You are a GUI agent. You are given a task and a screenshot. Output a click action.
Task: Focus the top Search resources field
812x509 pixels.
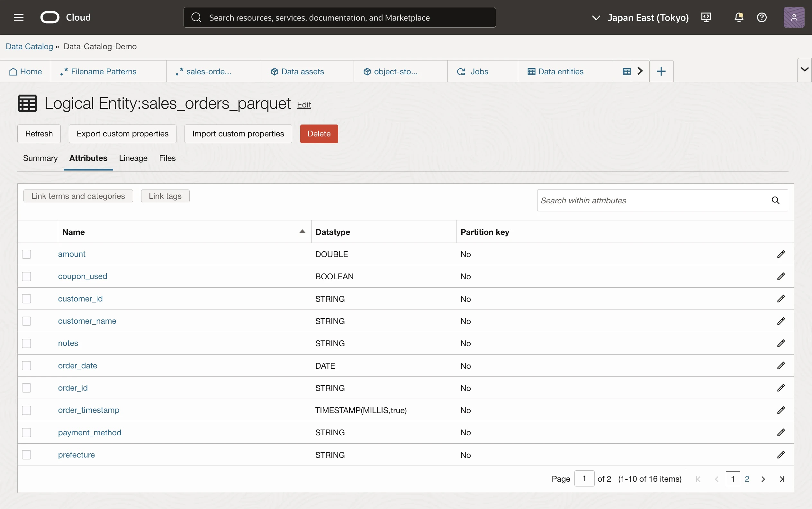339,17
